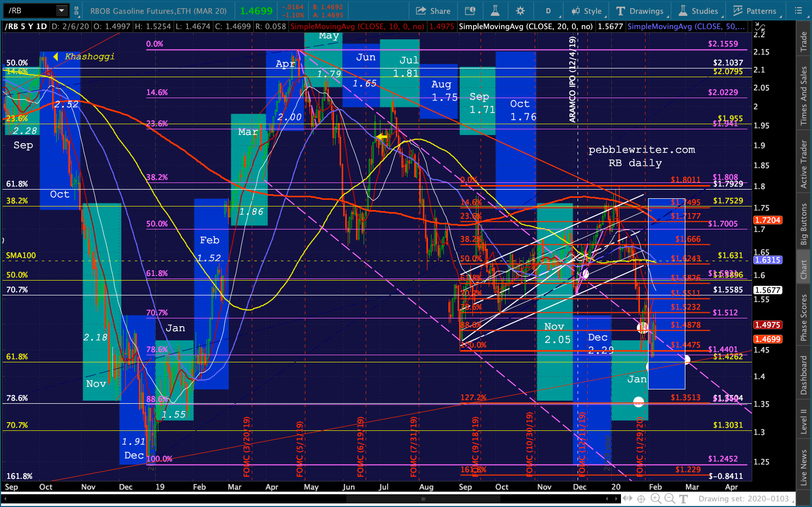Click the white dot at 1.35 level
This screenshot has width=812, height=507.
point(638,402)
